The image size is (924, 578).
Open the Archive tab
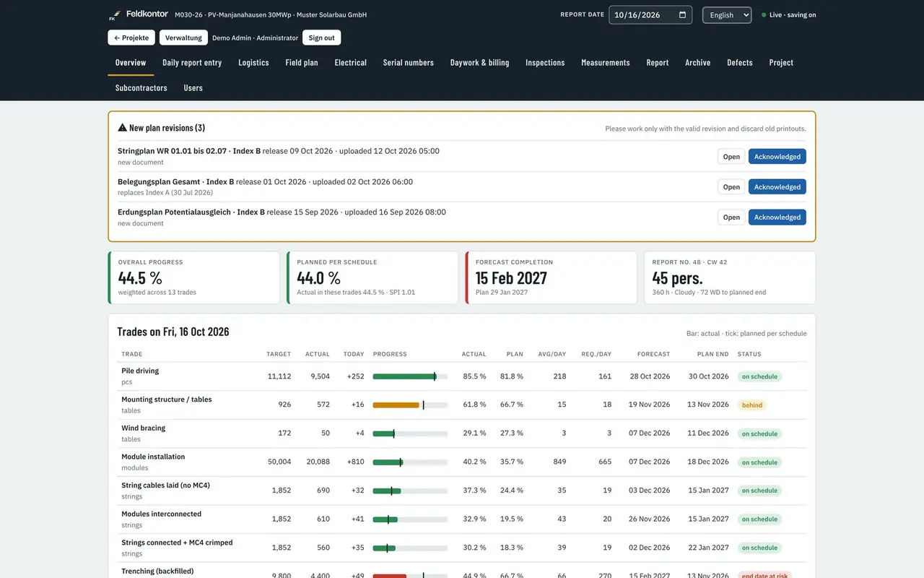tap(698, 63)
